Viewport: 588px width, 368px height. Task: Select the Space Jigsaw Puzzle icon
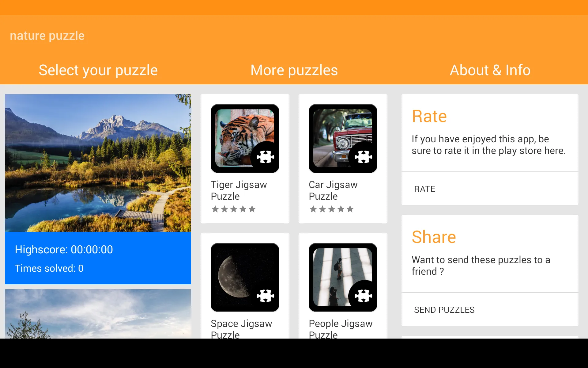pos(245,276)
